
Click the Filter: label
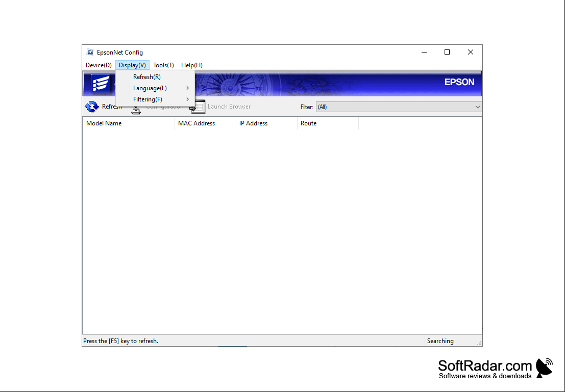pyautogui.click(x=307, y=107)
